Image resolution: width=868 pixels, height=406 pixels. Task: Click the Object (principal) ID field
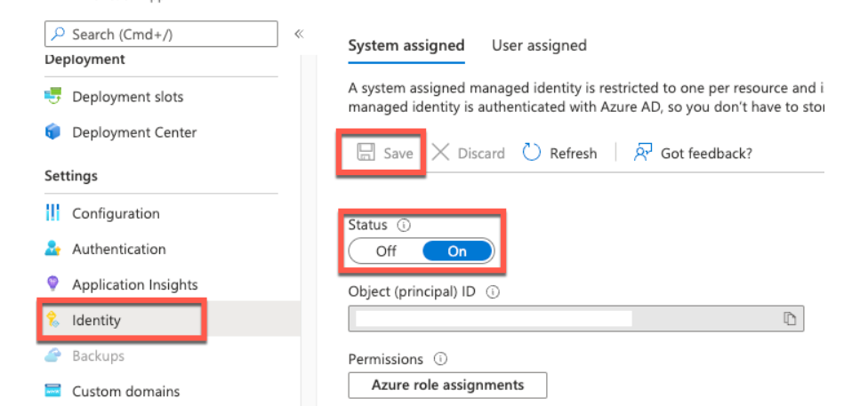pos(575,319)
